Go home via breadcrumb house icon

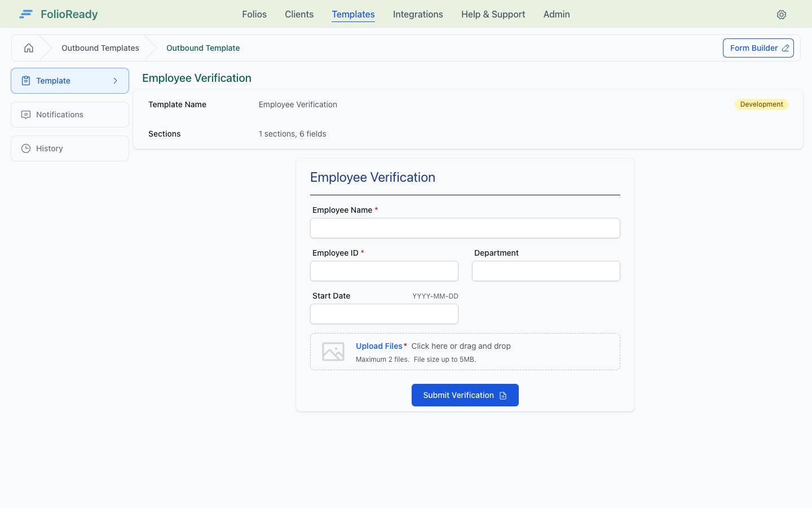(29, 48)
